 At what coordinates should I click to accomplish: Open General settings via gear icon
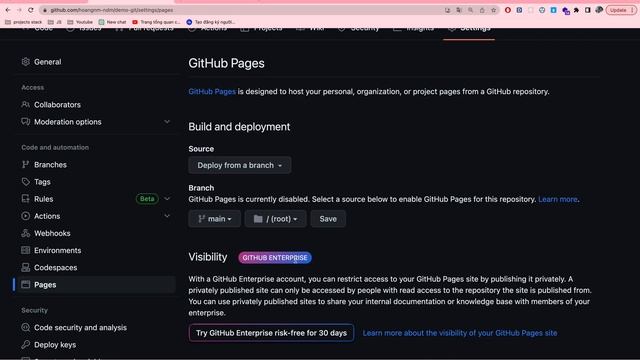click(x=26, y=62)
